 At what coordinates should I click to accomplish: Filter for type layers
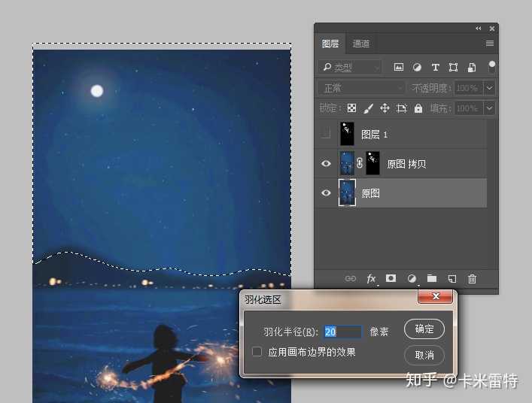coord(435,67)
